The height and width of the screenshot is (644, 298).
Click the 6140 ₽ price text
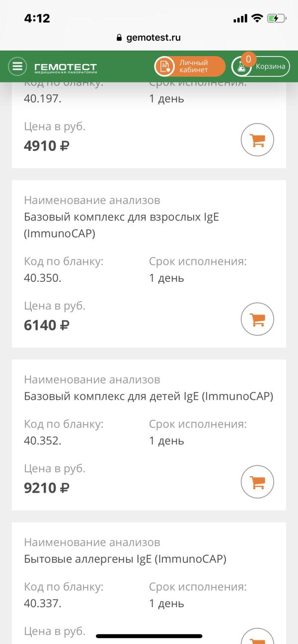tap(47, 325)
